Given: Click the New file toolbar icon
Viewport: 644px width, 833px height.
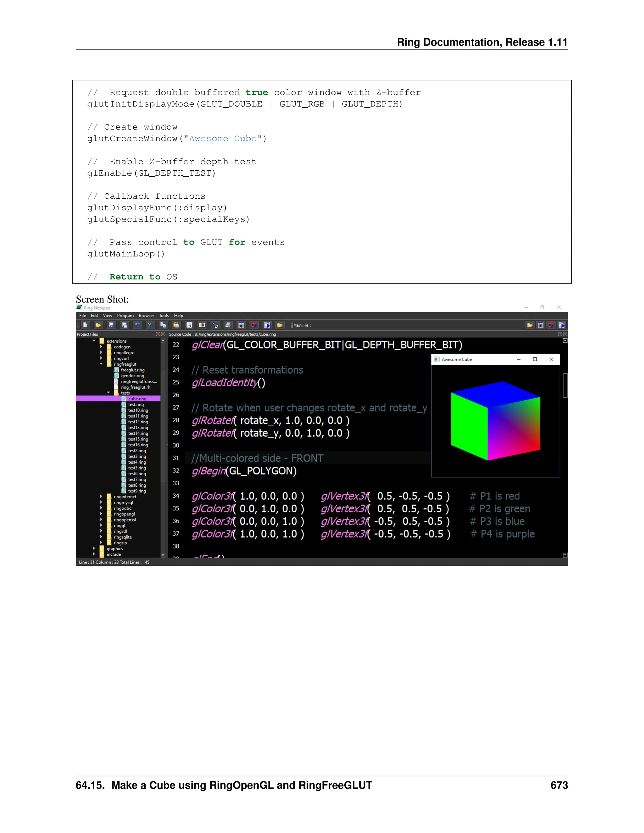Looking at the screenshot, I should (86, 325).
